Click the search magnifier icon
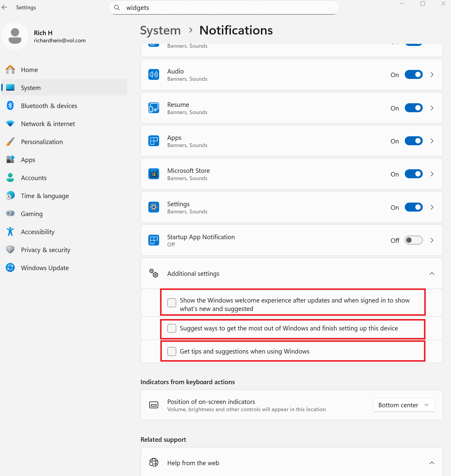Image resolution: width=451 pixels, height=476 pixels. pos(117,8)
